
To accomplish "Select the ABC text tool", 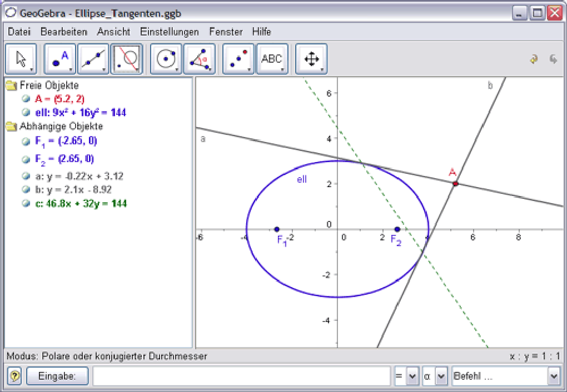I will pyautogui.click(x=272, y=59).
